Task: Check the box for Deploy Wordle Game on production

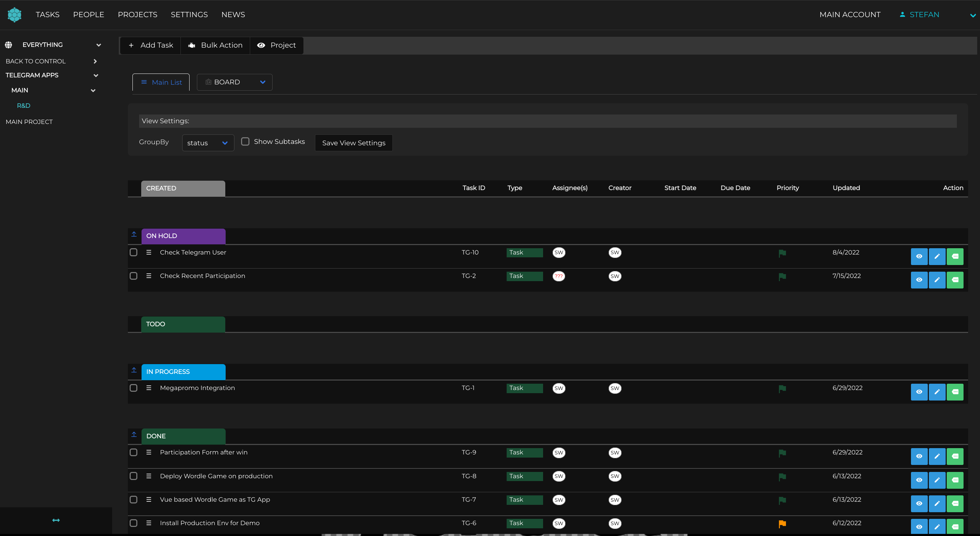Action: (133, 476)
